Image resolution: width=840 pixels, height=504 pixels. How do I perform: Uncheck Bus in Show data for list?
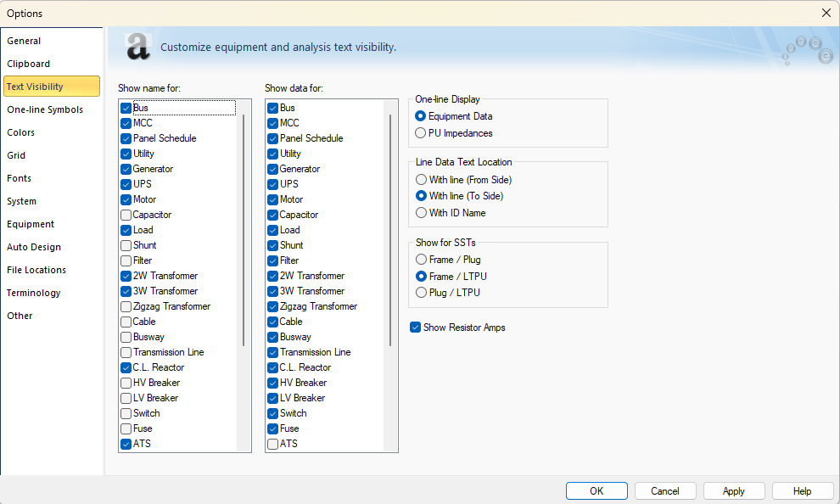coord(272,109)
